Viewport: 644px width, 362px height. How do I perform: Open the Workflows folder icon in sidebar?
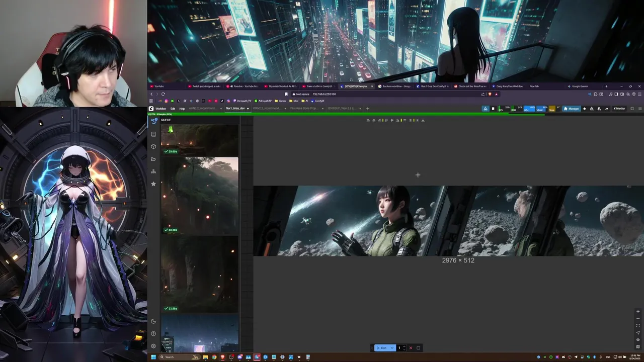pos(153,159)
